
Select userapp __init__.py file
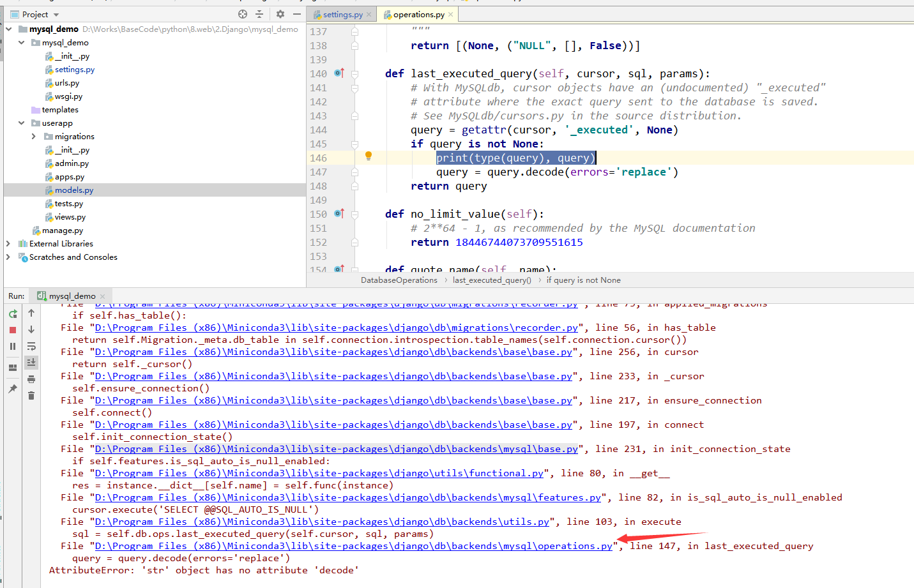[72, 150]
